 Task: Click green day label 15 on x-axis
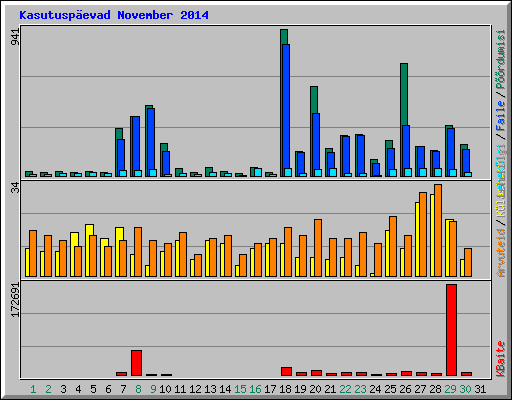tap(240, 389)
